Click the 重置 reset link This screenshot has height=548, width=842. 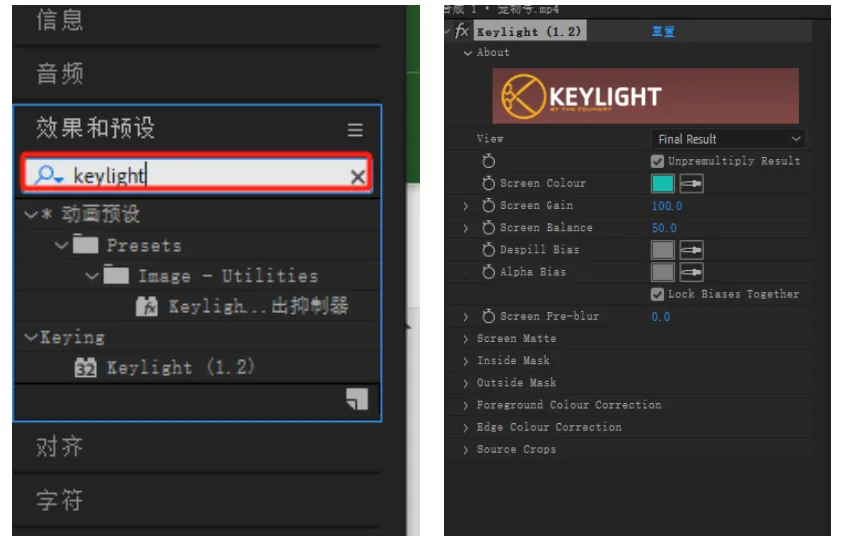[663, 32]
